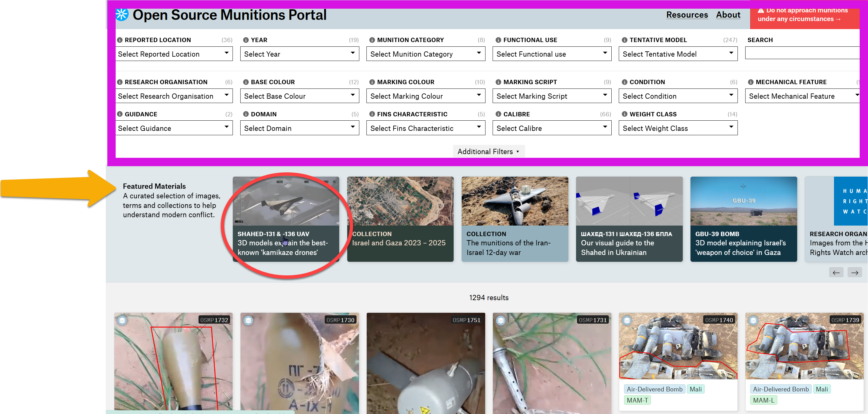Open the GBU-39 Bomb featured card
This screenshot has width=868, height=414.
743,219
